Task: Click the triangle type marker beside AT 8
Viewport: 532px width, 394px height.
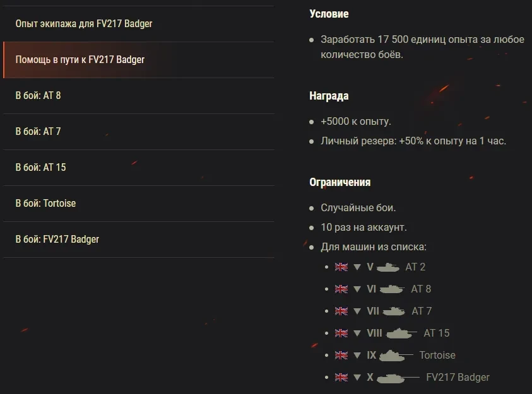Action: (357, 289)
